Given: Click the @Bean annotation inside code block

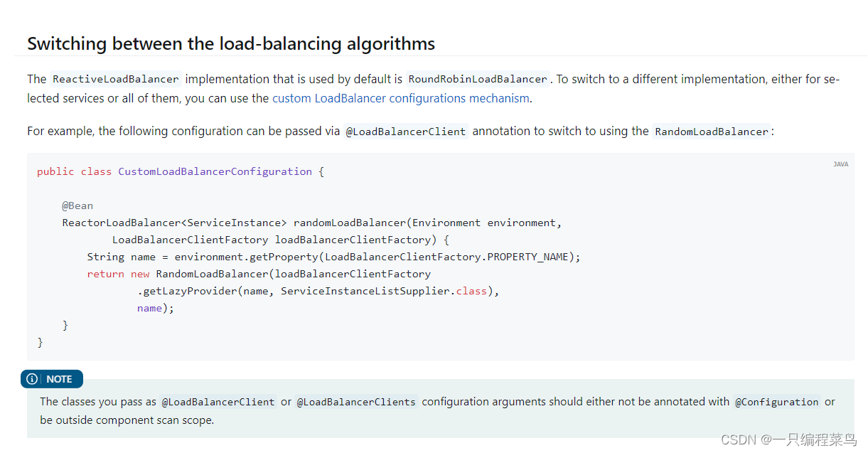Looking at the screenshot, I should (x=77, y=205).
